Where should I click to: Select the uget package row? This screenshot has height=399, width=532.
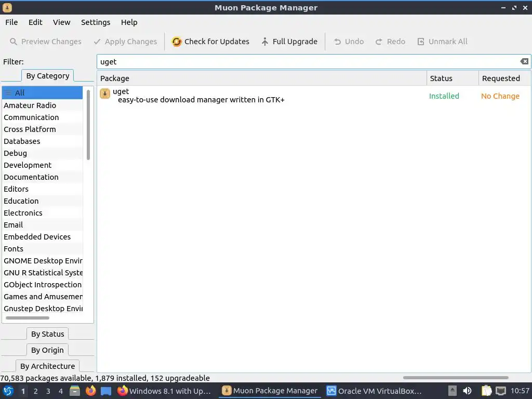(x=314, y=96)
